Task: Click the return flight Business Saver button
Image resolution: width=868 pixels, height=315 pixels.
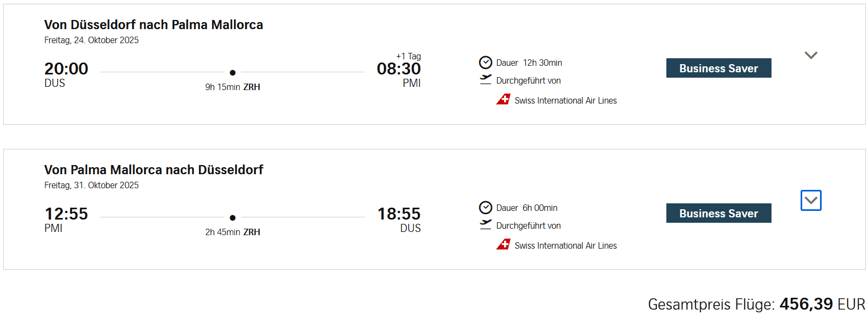Action: click(718, 214)
